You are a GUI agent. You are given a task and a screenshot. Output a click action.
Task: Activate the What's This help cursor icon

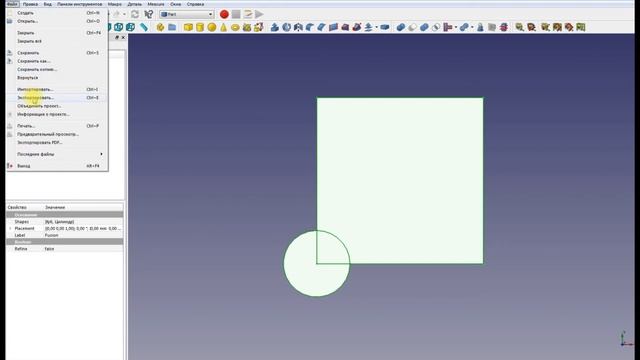[x=149, y=14]
